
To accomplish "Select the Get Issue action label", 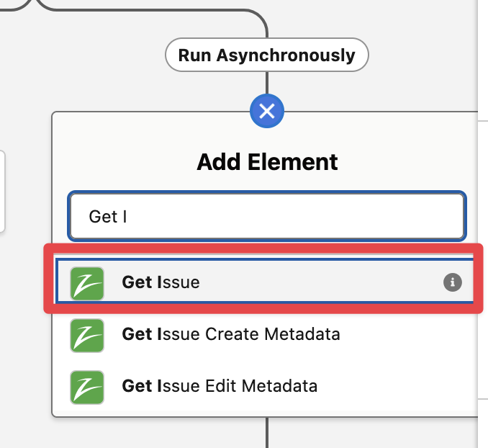I will [x=161, y=282].
